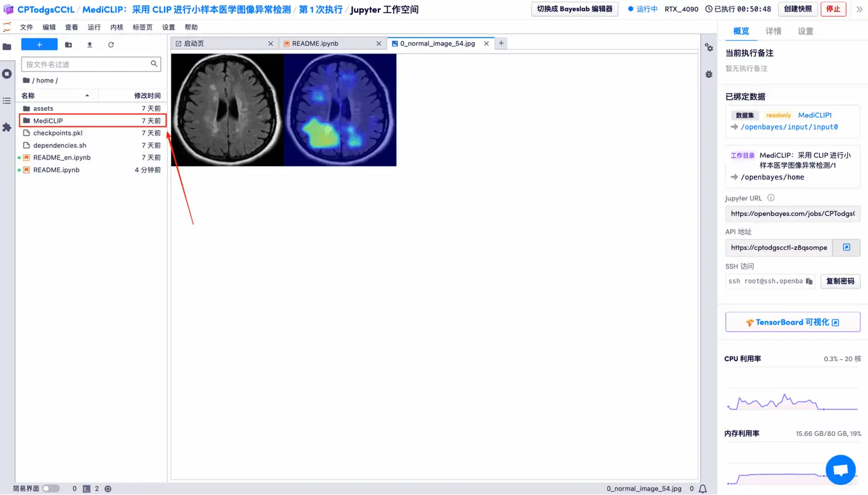
Task: Open the 编辑 menu
Action: 49,27
